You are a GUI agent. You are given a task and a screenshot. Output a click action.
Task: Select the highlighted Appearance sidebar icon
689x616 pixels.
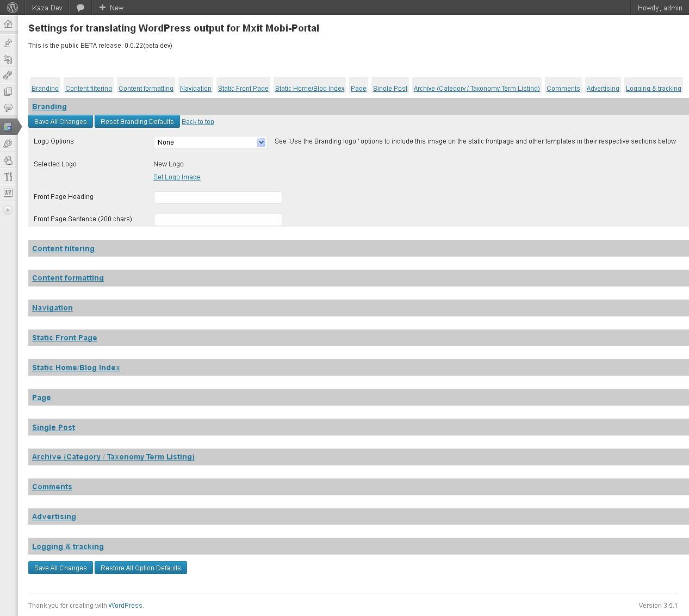(x=8, y=127)
